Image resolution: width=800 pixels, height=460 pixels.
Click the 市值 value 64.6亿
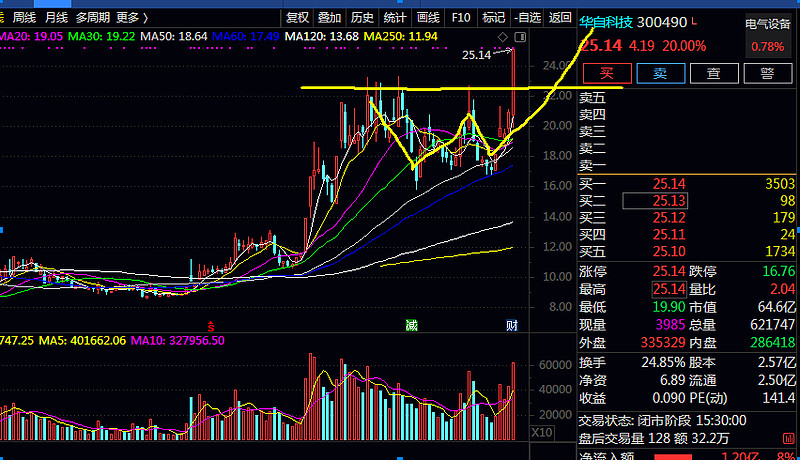pos(777,307)
